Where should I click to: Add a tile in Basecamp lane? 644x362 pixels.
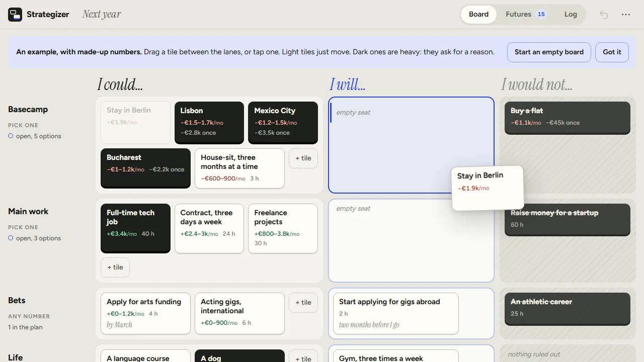303,158
